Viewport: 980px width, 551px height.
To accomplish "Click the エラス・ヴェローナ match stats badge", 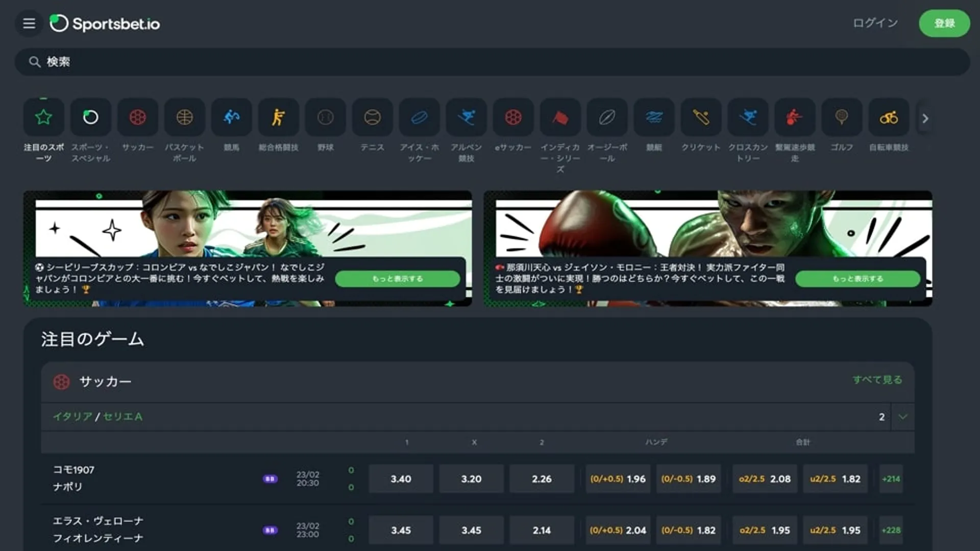I will (x=270, y=530).
